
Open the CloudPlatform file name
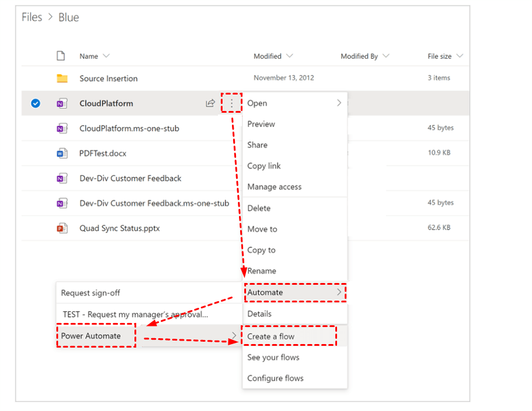(x=106, y=103)
